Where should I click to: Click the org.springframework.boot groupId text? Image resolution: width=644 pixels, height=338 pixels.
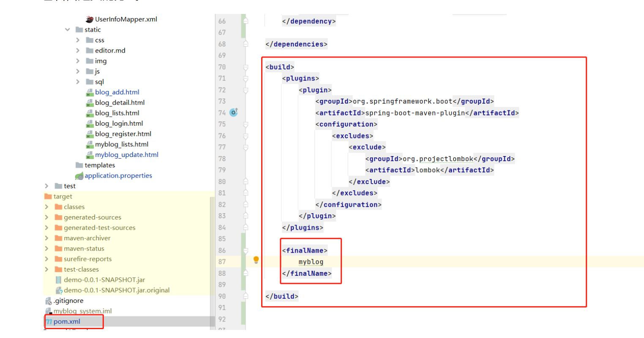pyautogui.click(x=403, y=102)
